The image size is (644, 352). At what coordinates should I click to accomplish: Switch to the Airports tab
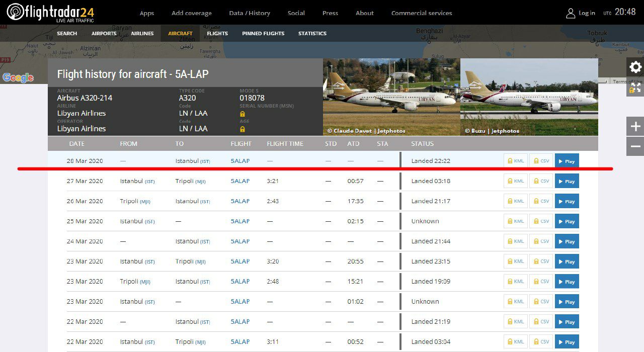click(x=104, y=33)
